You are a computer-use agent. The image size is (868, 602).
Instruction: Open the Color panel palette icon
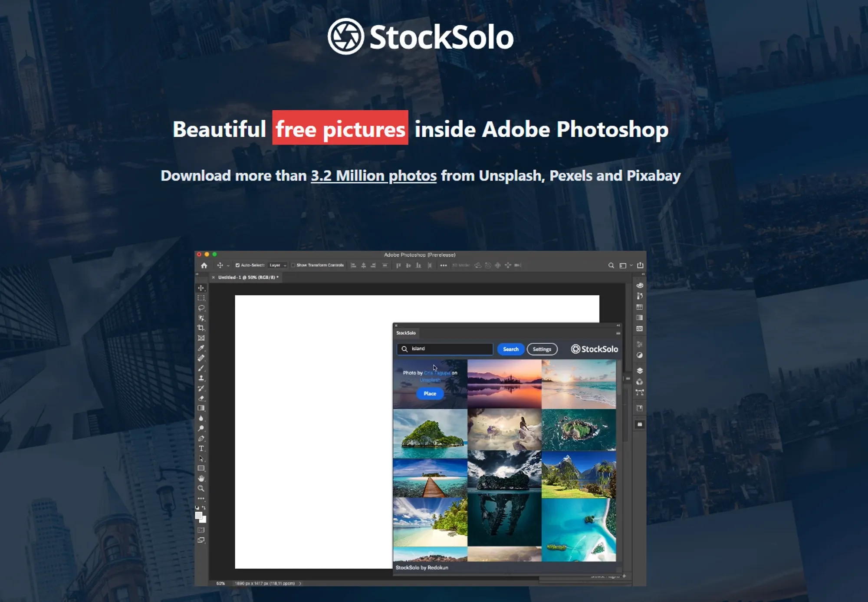(639, 285)
